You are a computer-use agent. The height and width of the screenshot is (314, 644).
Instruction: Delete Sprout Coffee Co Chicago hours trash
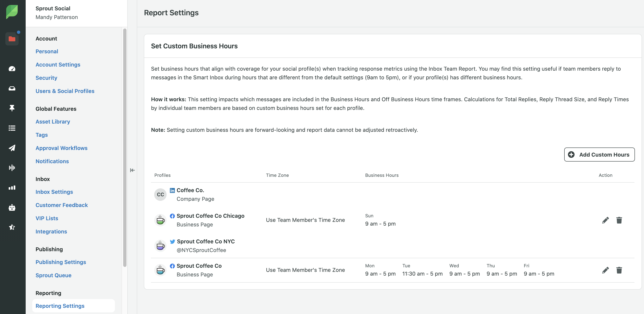[619, 220]
